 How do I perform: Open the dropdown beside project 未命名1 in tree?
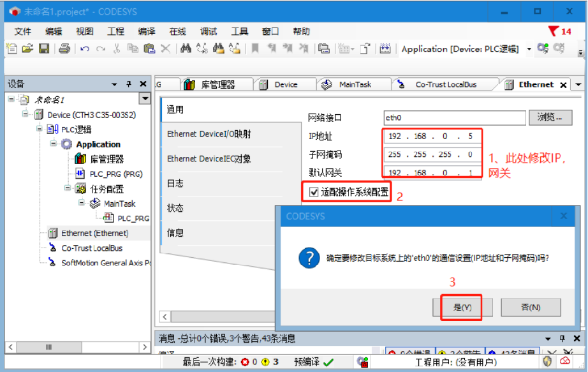pyautogui.click(x=145, y=99)
